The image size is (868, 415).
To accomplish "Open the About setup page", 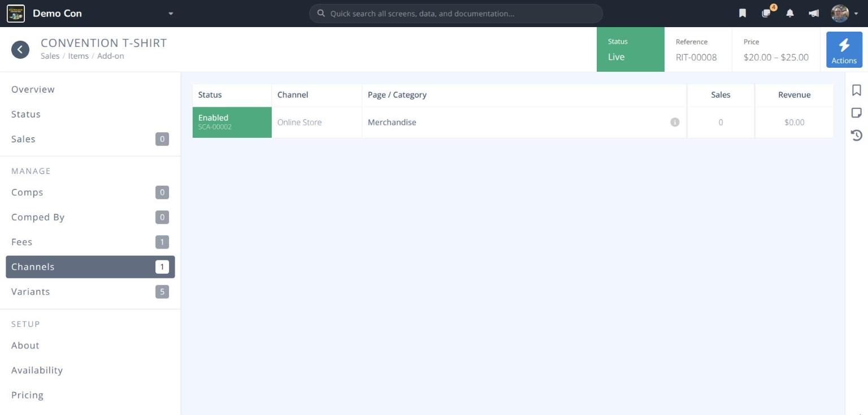I will coord(90,345).
